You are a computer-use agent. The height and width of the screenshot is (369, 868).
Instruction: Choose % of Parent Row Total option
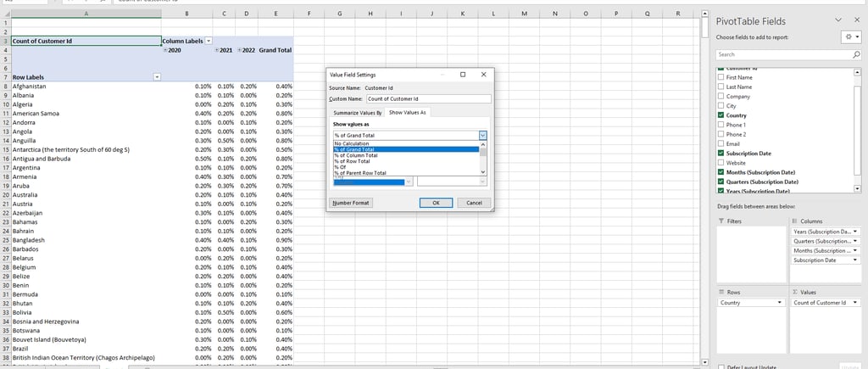coord(406,173)
